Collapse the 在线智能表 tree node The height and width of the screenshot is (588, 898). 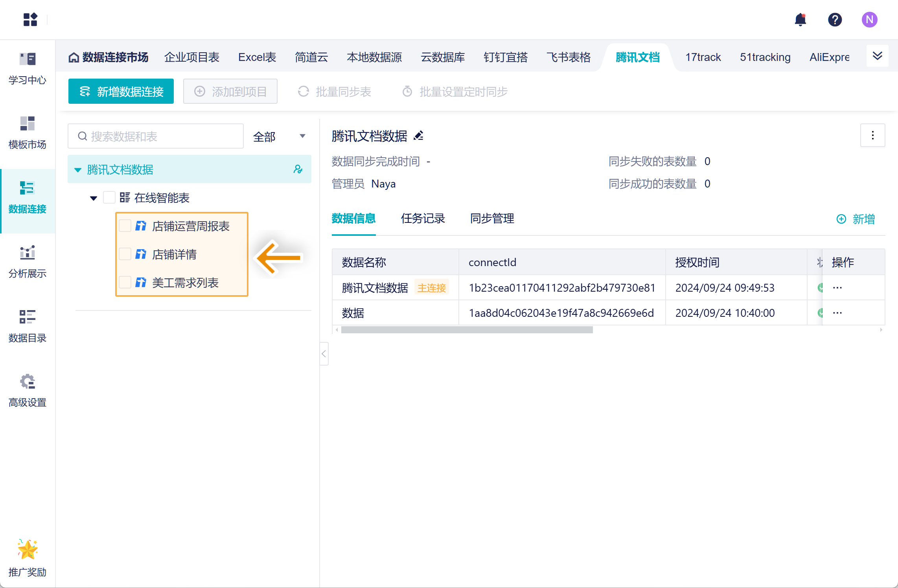click(x=94, y=198)
